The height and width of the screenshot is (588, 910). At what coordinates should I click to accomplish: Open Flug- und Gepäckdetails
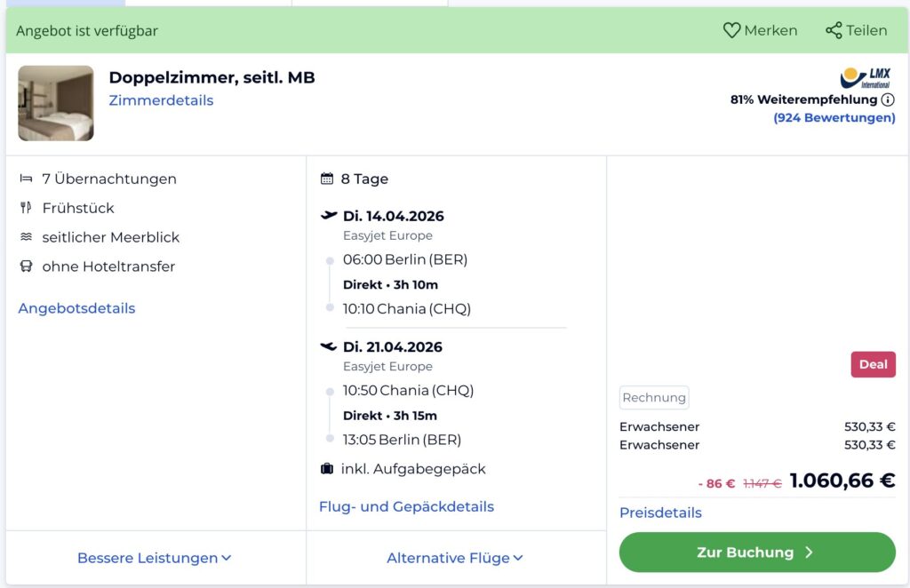406,506
